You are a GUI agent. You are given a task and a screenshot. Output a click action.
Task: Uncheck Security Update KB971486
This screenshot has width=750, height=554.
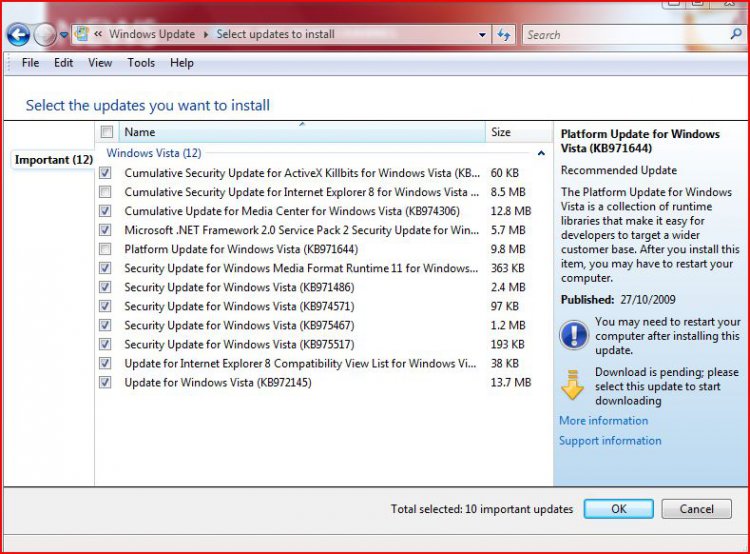coord(105,287)
